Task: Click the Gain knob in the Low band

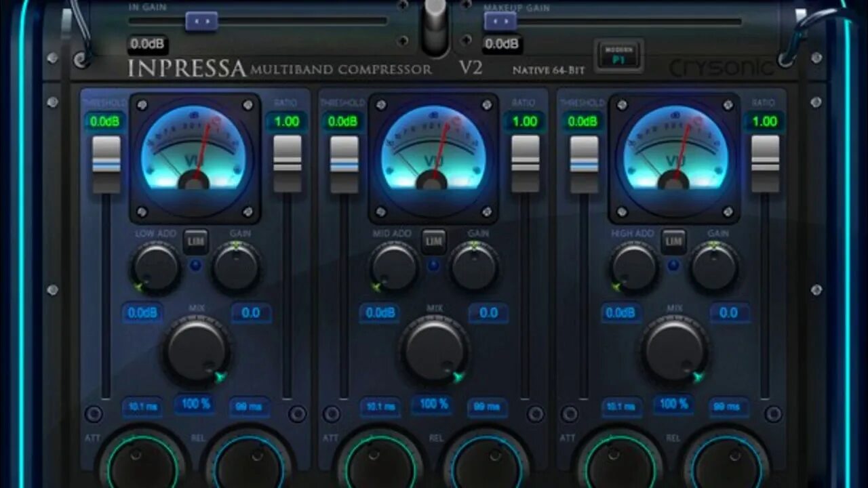Action: (x=236, y=267)
